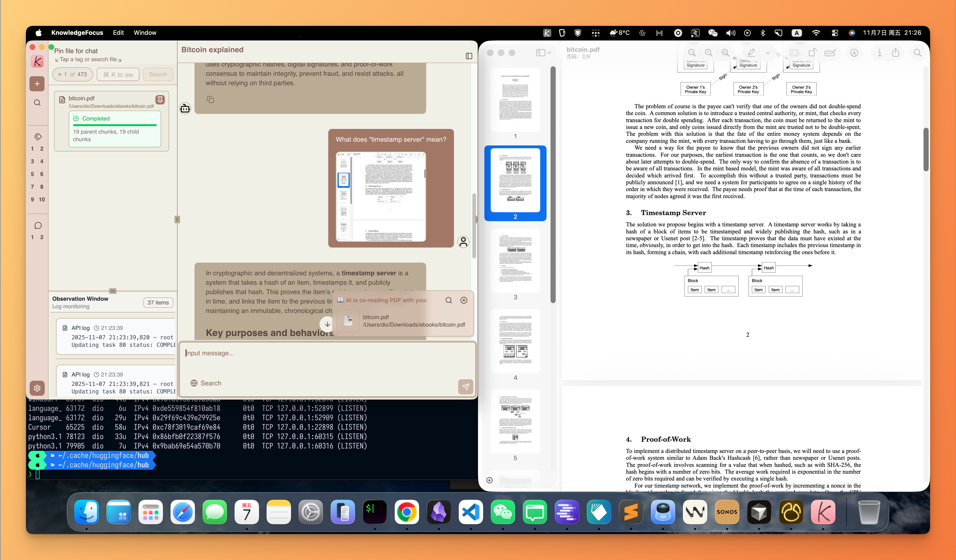Zoom in on bitcoin.pdf using the plus magnifier
The image size is (956, 560).
(x=725, y=53)
